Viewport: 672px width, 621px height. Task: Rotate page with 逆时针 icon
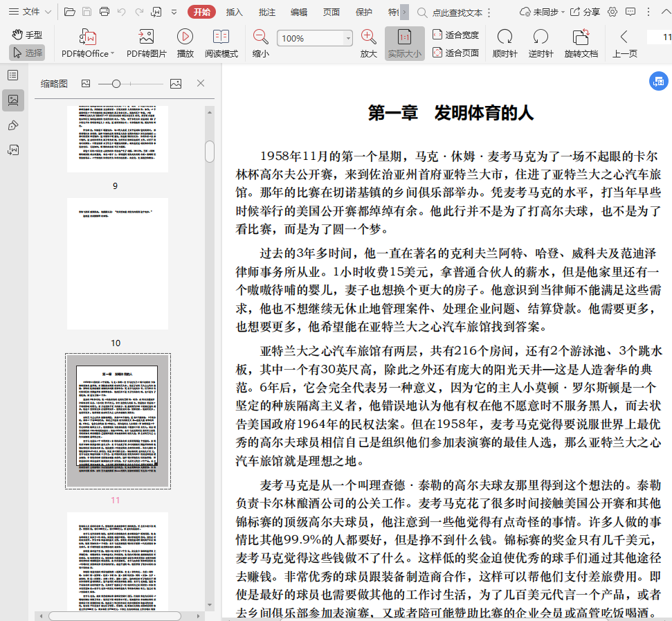click(541, 37)
